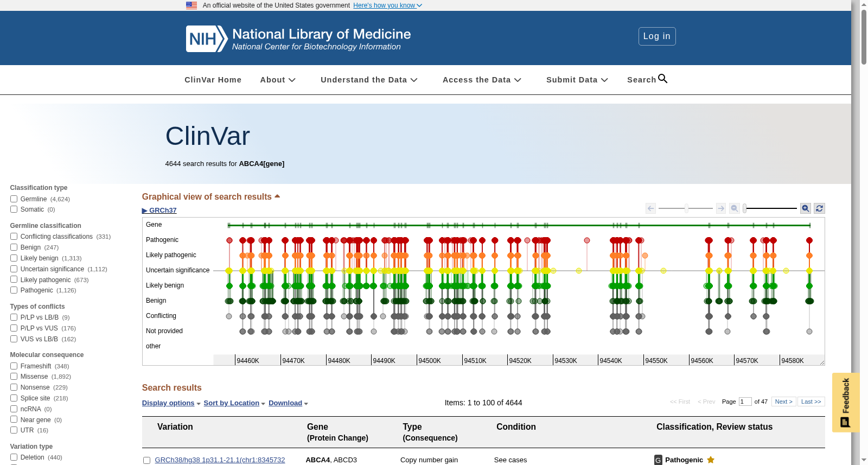Viewport: 868px width, 465px height.
Task: Click the Log in button
Action: [657, 36]
